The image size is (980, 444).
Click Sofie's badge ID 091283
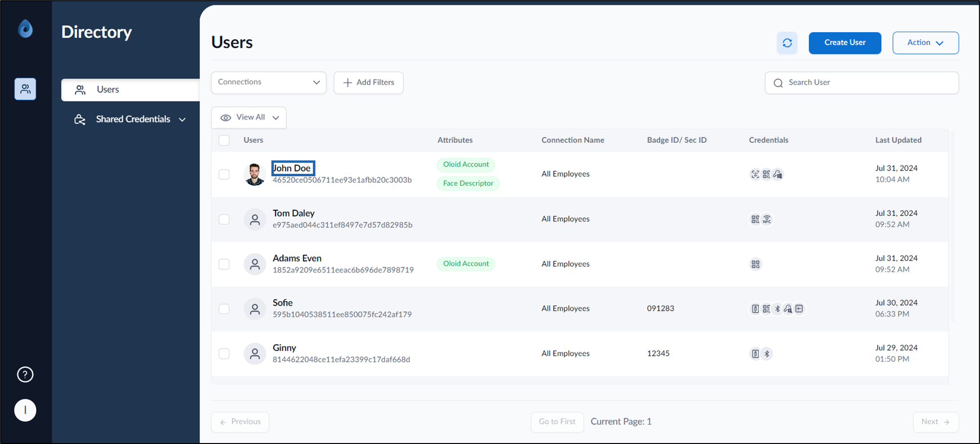[660, 308]
